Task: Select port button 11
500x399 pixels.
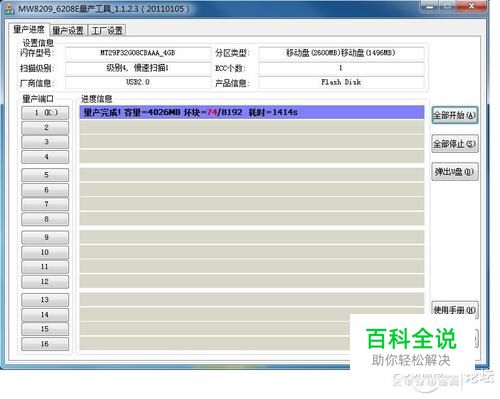Action: (x=45, y=267)
